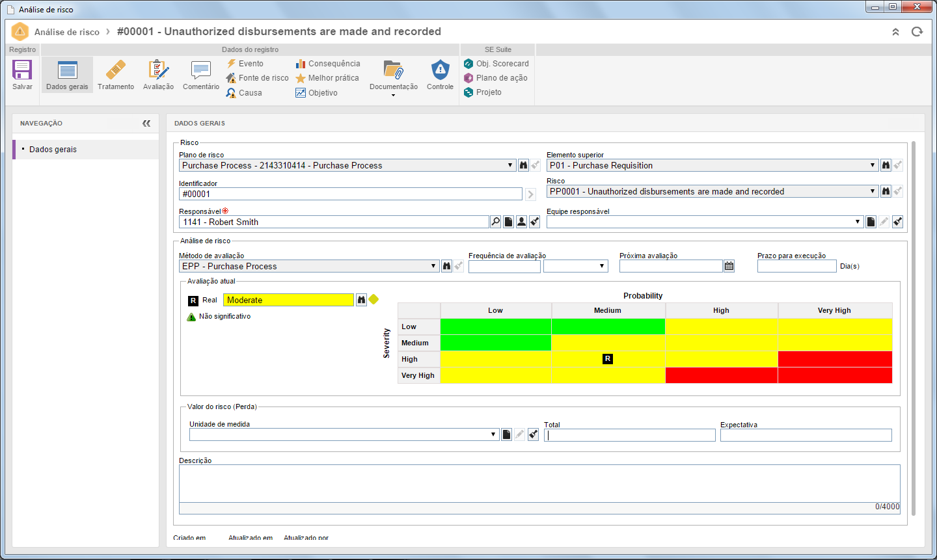Open Causa in ribbon
Viewport: 937px width, 560px height.
[244, 93]
